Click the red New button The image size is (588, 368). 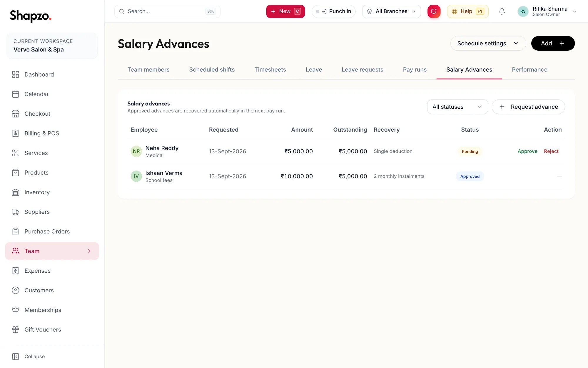point(285,11)
